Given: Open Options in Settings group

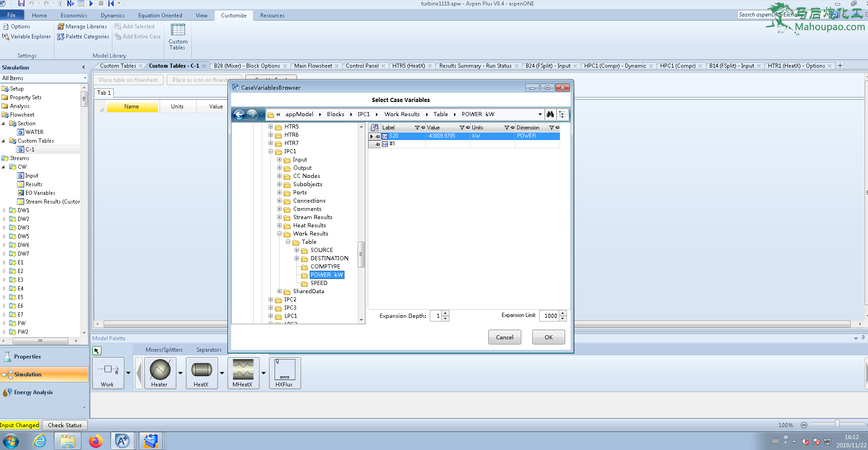Looking at the screenshot, I should click(16, 27).
